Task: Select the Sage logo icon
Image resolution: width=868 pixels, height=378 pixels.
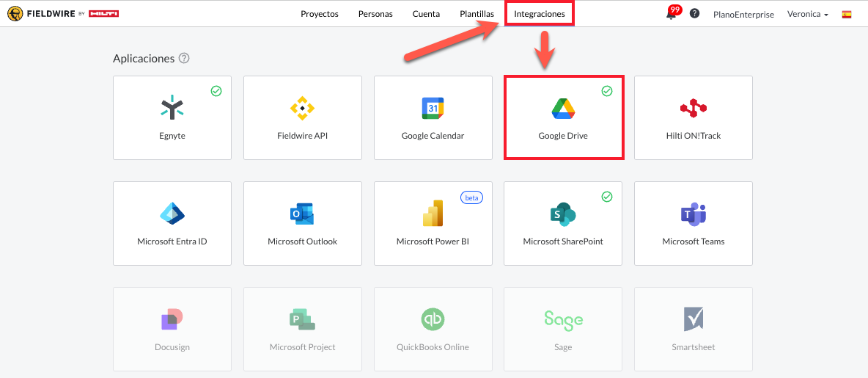Action: (564, 319)
